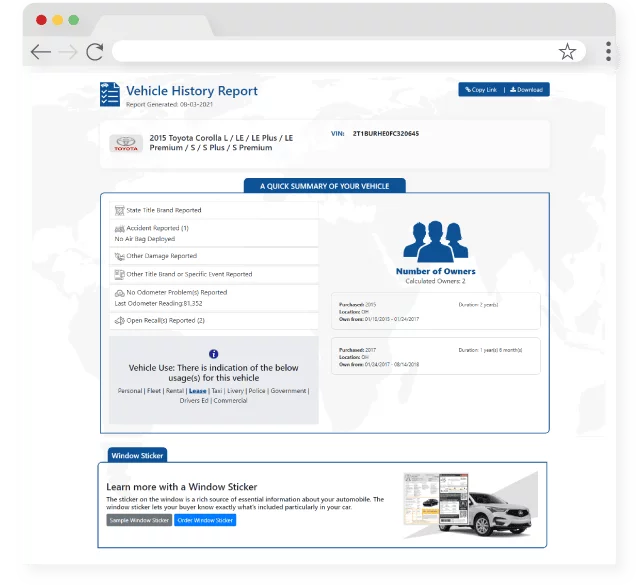Click the Number of Owners people icon
637x587 pixels.
436,241
